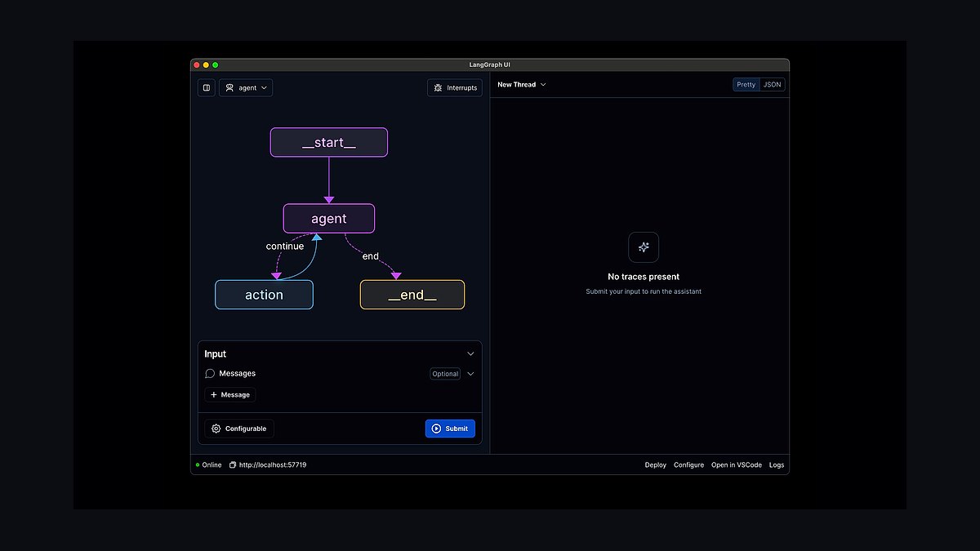Copy the localhost URL icon
This screenshot has width=980, height=551.
coord(233,464)
